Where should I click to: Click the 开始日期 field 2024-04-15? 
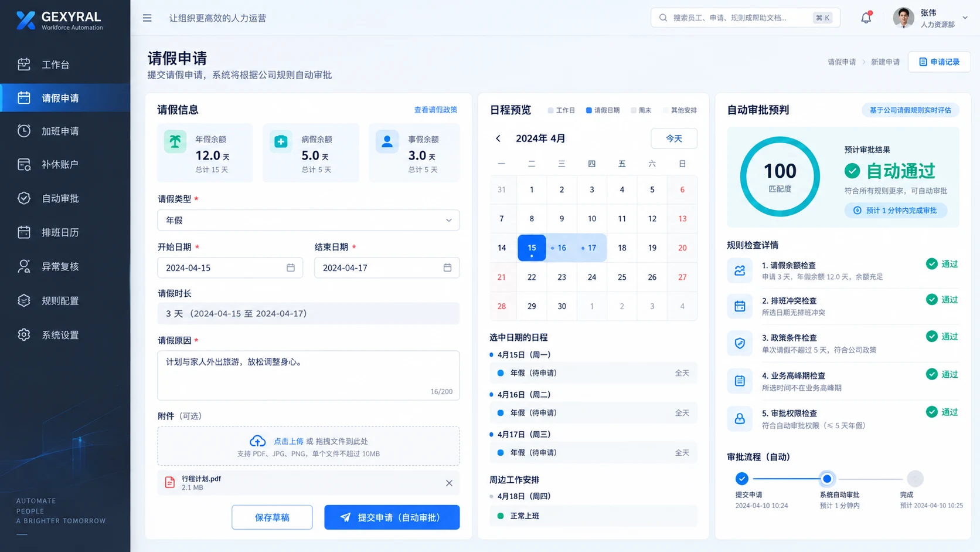point(230,267)
